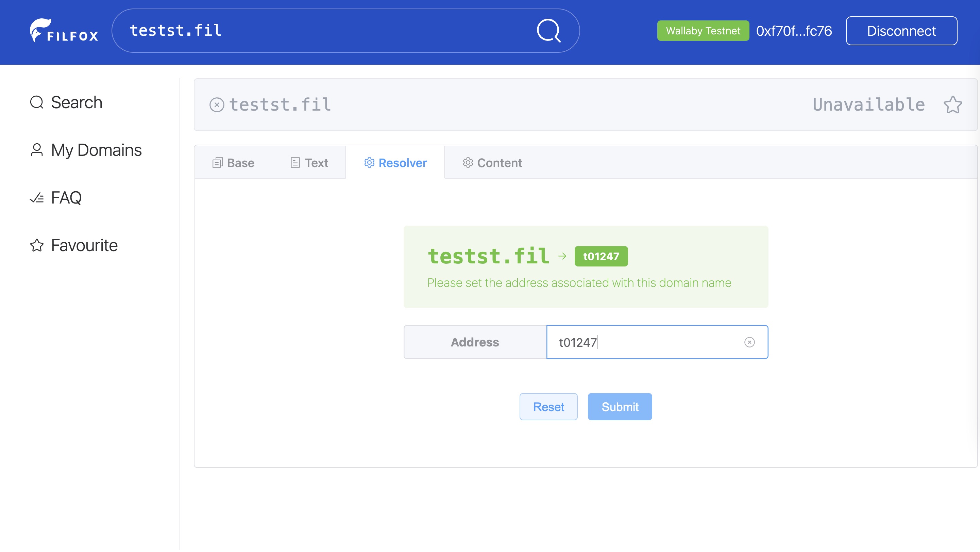This screenshot has height=552, width=980.
Task: Click the My Domains person icon
Action: [x=37, y=150]
